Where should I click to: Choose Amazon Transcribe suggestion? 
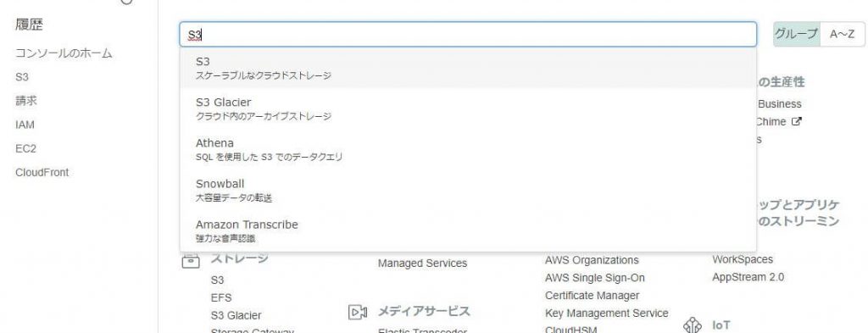[x=468, y=231]
